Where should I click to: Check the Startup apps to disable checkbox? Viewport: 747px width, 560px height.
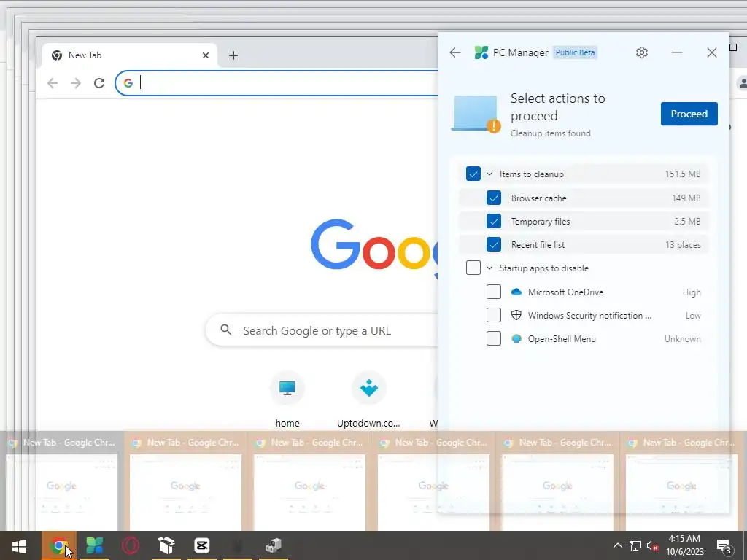473,268
